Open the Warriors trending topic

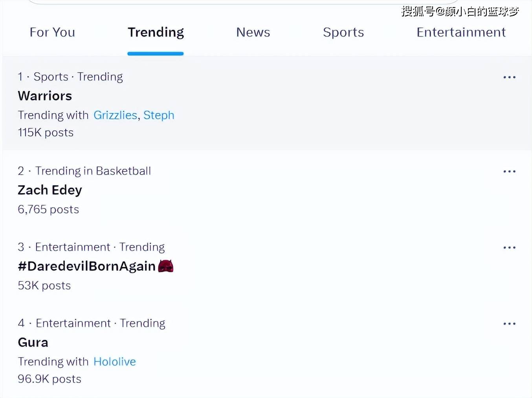45,96
